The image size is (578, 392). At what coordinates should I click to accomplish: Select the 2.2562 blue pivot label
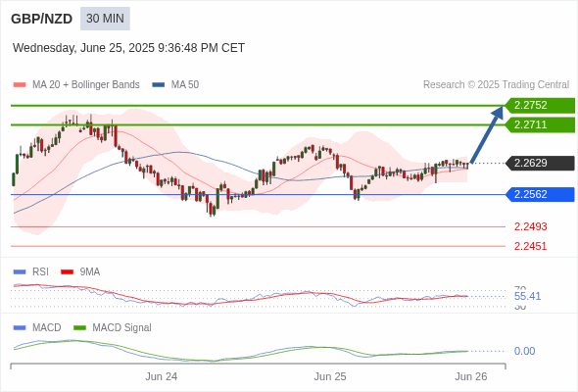pyautogui.click(x=540, y=194)
